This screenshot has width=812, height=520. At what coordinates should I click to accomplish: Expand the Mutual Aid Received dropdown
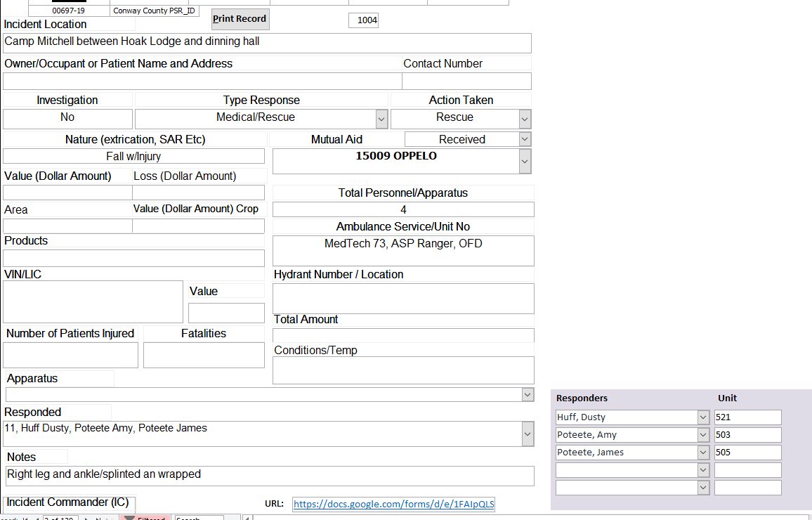point(525,139)
